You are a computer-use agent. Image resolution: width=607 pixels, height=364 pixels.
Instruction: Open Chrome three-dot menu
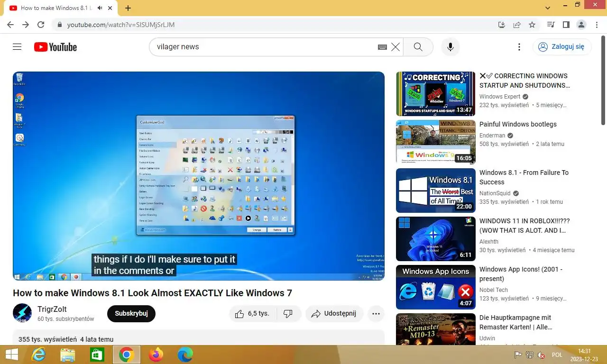(x=596, y=25)
